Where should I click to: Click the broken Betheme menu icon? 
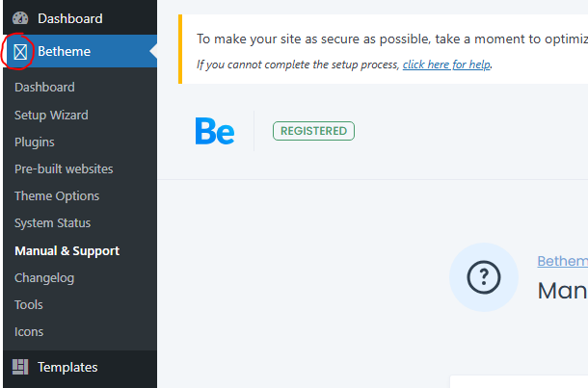coord(20,52)
